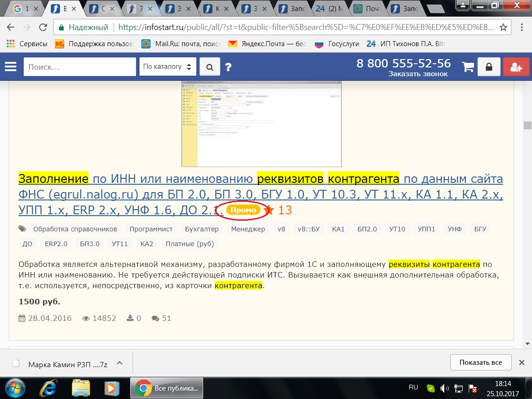Open the Сервисы apps shortcut
The width and height of the screenshot is (532, 399).
click(x=27, y=44)
